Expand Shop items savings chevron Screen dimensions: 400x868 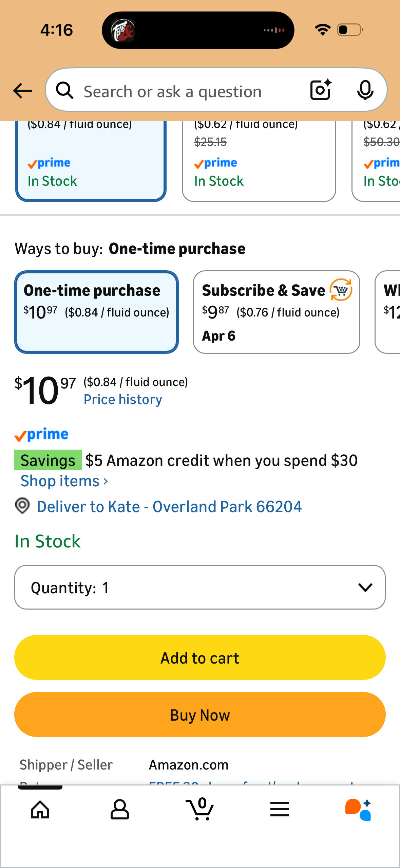click(106, 481)
